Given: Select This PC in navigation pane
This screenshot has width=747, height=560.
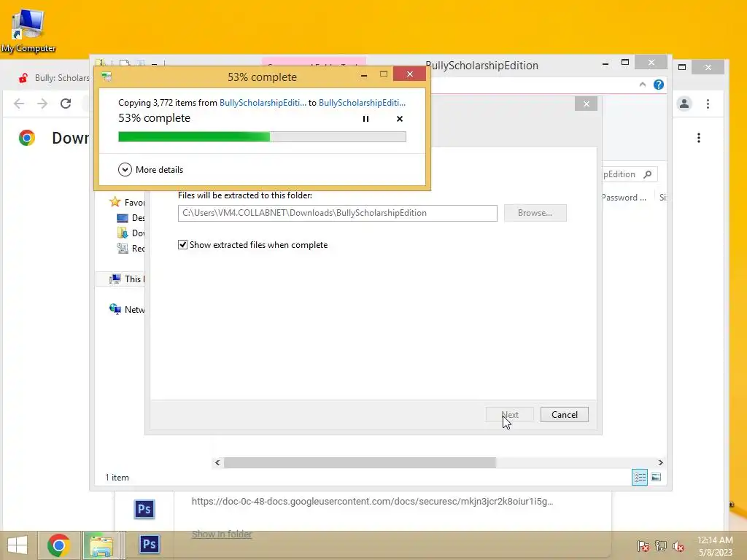Looking at the screenshot, I should pyautogui.click(x=127, y=279).
